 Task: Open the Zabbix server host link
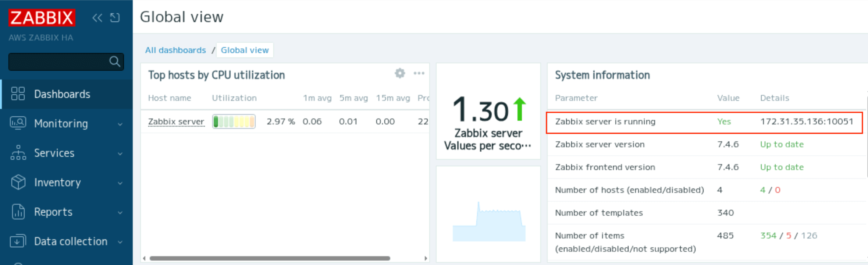(x=176, y=121)
